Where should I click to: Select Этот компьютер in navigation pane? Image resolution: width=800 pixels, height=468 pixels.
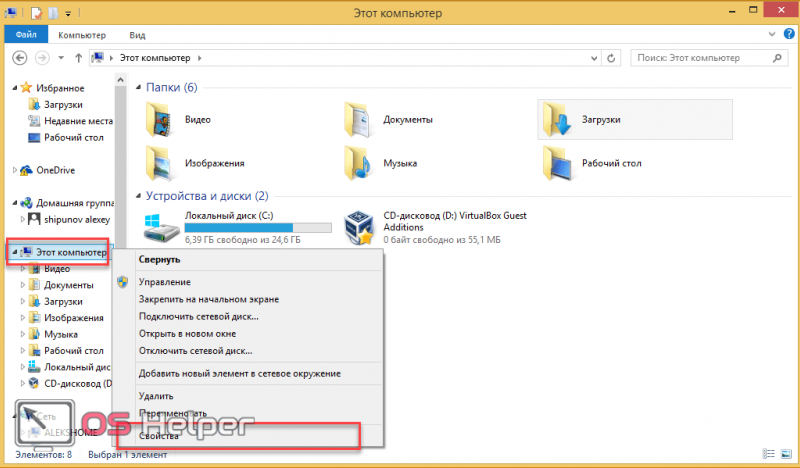[64, 252]
